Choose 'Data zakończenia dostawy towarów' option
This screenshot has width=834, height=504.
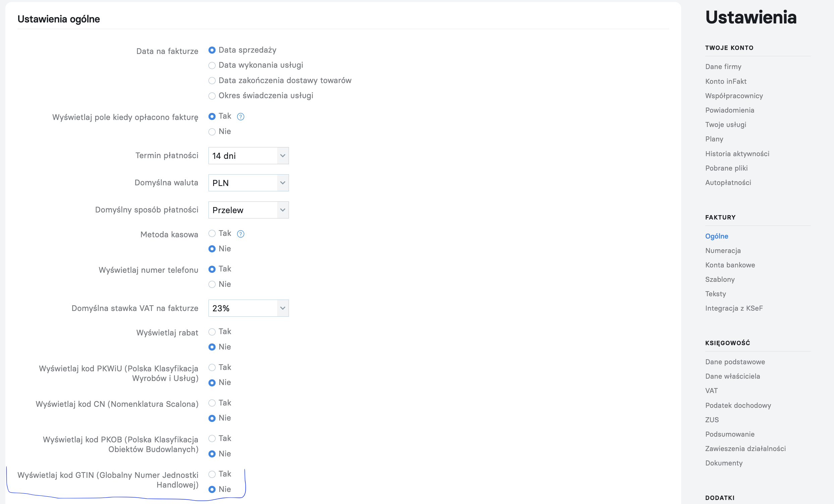212,80
